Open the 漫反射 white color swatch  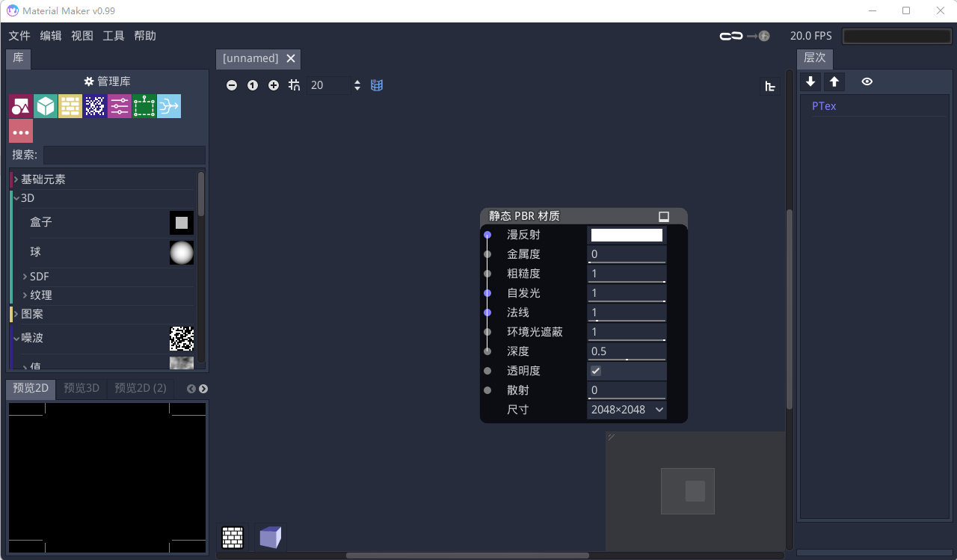click(627, 235)
